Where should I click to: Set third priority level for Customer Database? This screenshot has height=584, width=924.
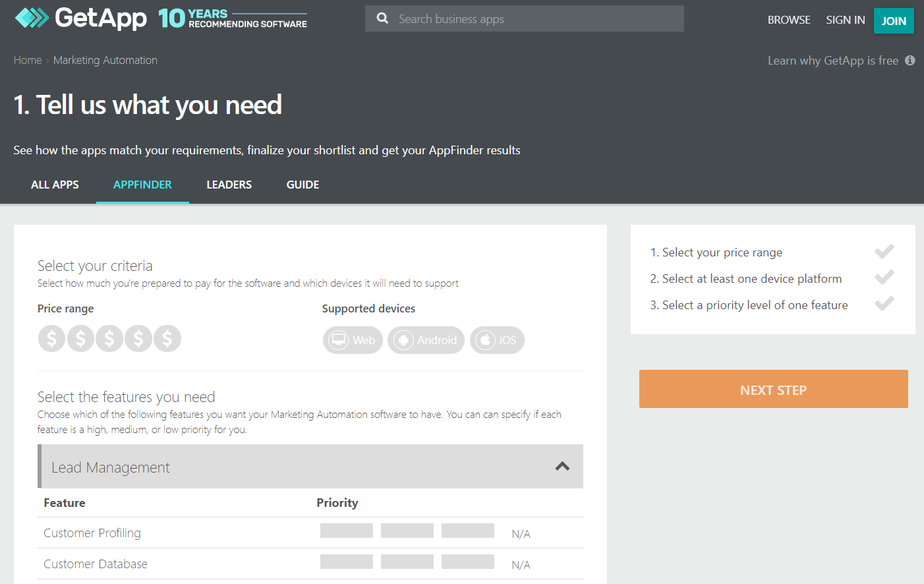[468, 562]
